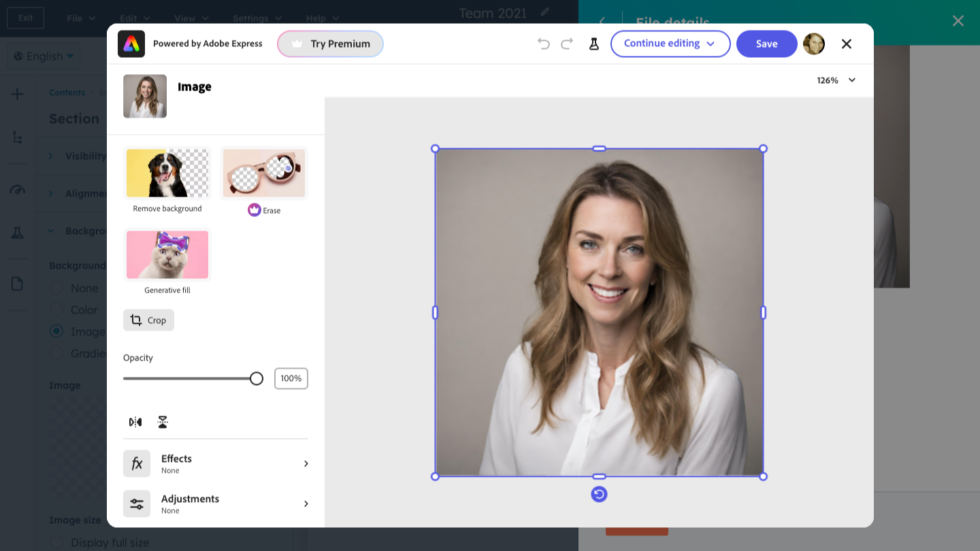Expand the Effects panel
The width and height of the screenshot is (980, 551).
coord(216,463)
